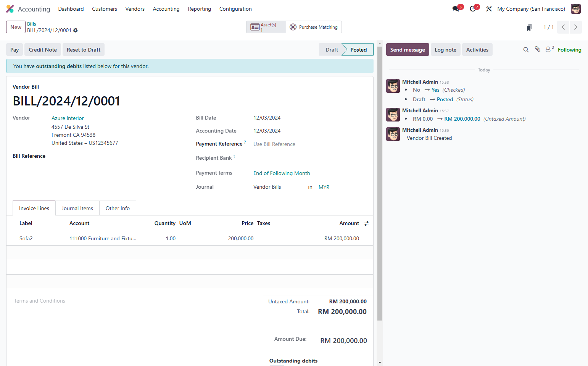Open the Azure Interior vendor link
This screenshot has height=366, width=588.
(68, 118)
